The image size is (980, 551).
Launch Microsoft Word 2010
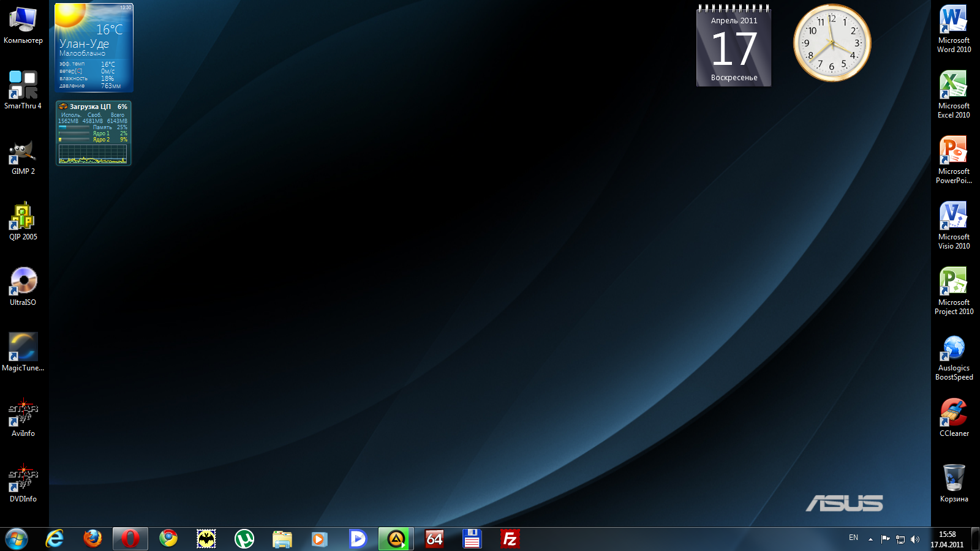point(954,29)
